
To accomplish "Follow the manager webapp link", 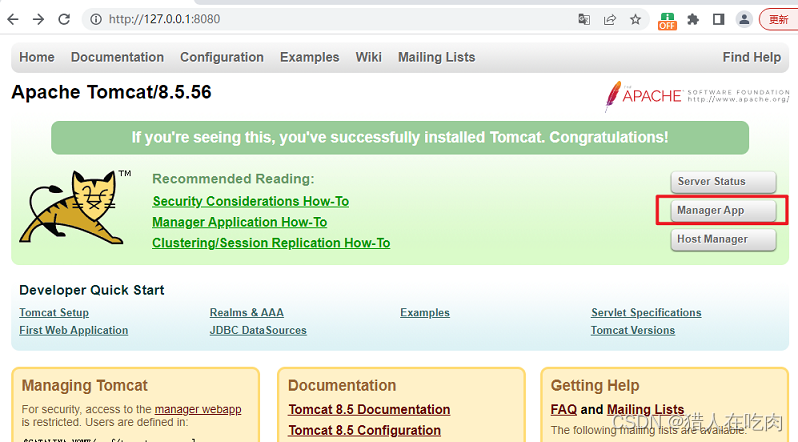I will 198,409.
